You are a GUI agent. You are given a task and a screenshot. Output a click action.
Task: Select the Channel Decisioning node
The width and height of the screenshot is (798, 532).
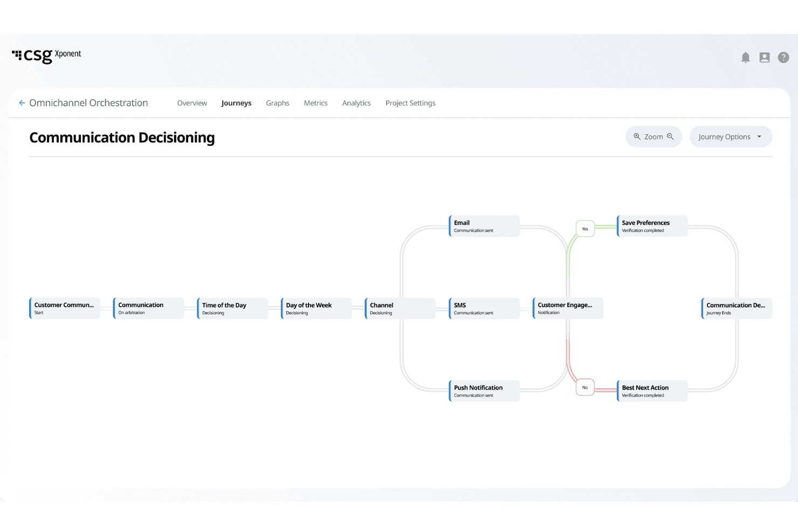tap(400, 308)
